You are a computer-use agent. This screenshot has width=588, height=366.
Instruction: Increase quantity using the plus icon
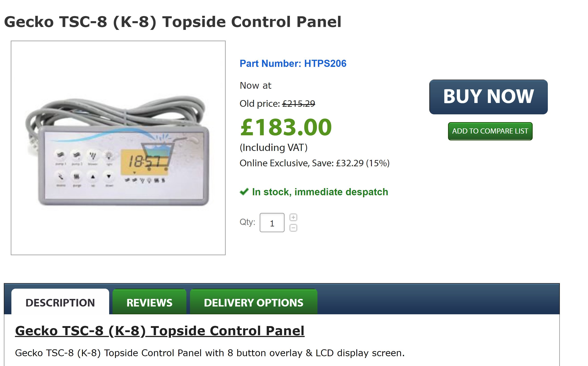click(294, 217)
